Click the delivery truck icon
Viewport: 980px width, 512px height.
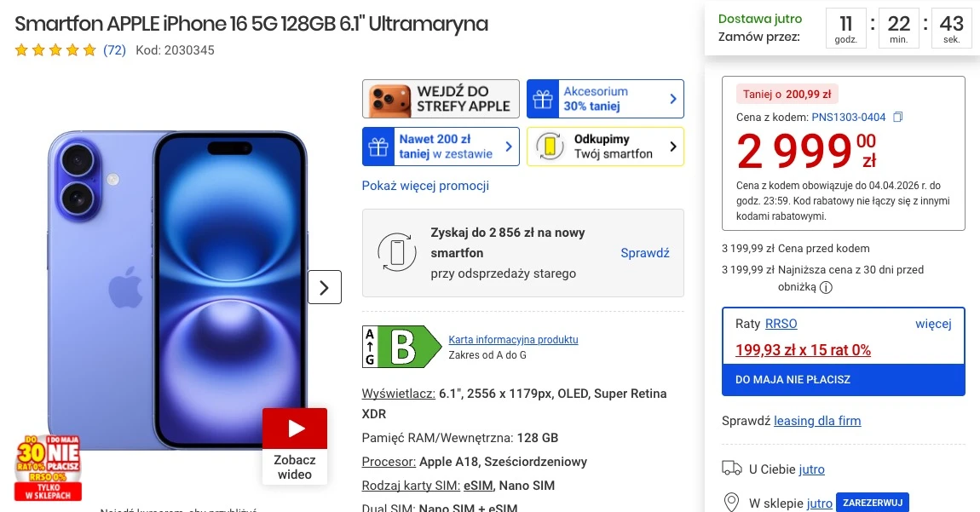(732, 469)
